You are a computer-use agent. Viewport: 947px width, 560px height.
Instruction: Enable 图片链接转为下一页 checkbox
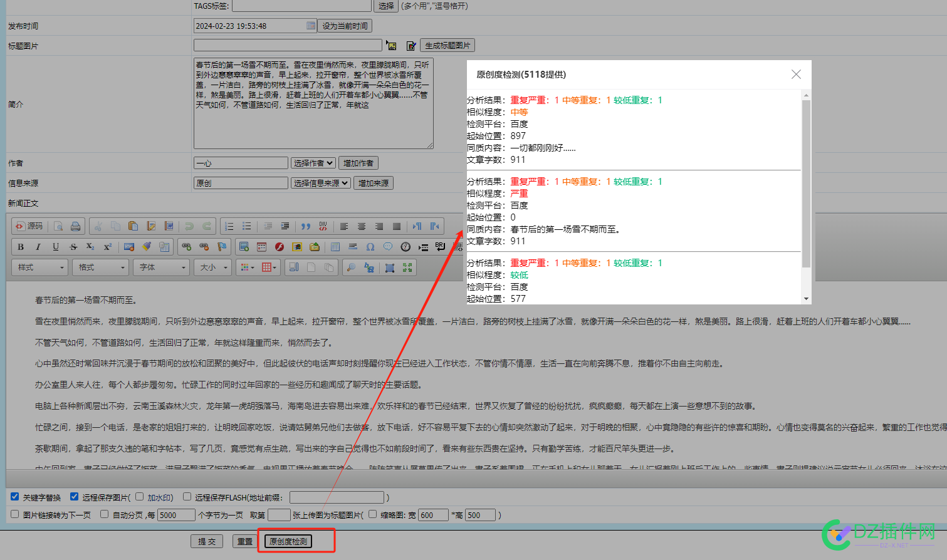coord(14,514)
